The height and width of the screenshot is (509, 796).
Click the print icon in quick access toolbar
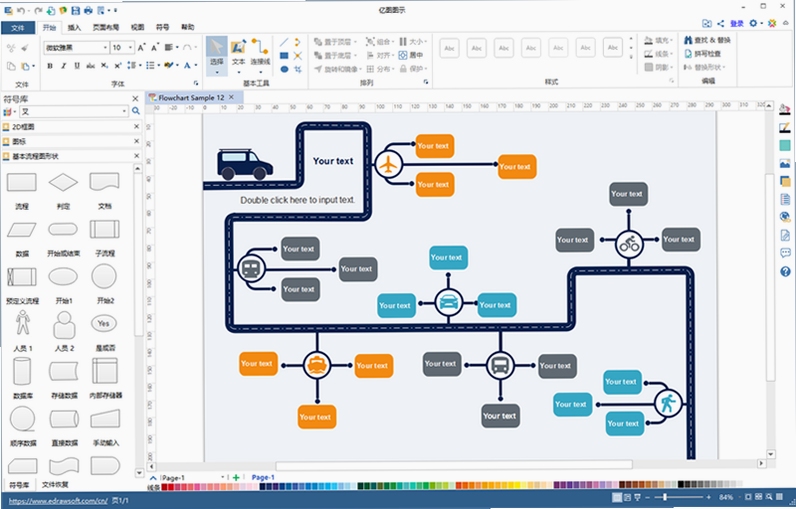point(88,10)
